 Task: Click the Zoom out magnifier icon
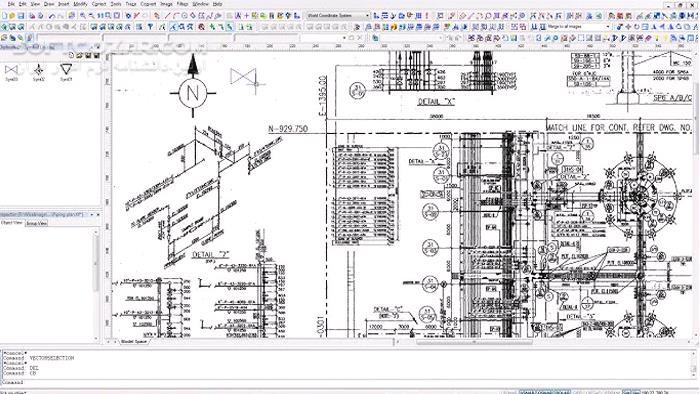point(92,16)
